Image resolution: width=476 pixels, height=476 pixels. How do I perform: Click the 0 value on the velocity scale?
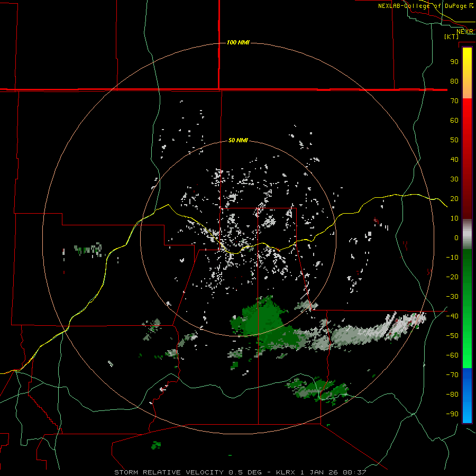(x=456, y=238)
